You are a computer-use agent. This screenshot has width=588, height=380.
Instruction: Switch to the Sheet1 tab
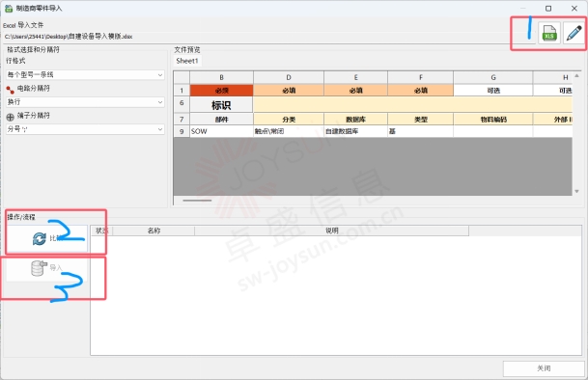pos(187,61)
